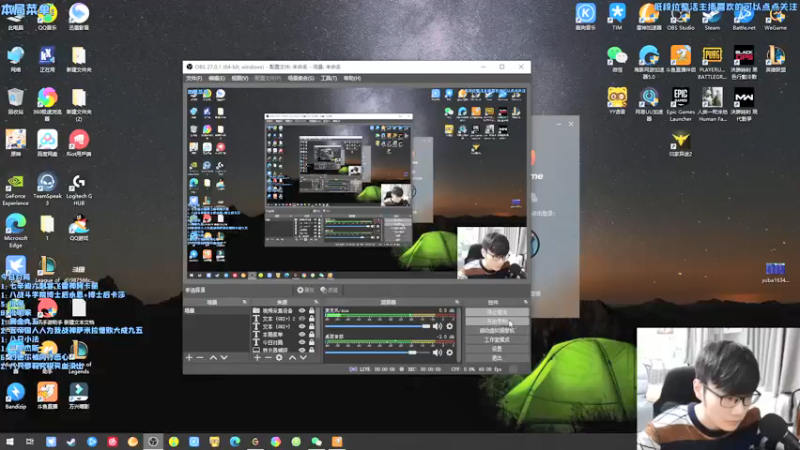Open the Steam desktop shortcut

[712, 16]
